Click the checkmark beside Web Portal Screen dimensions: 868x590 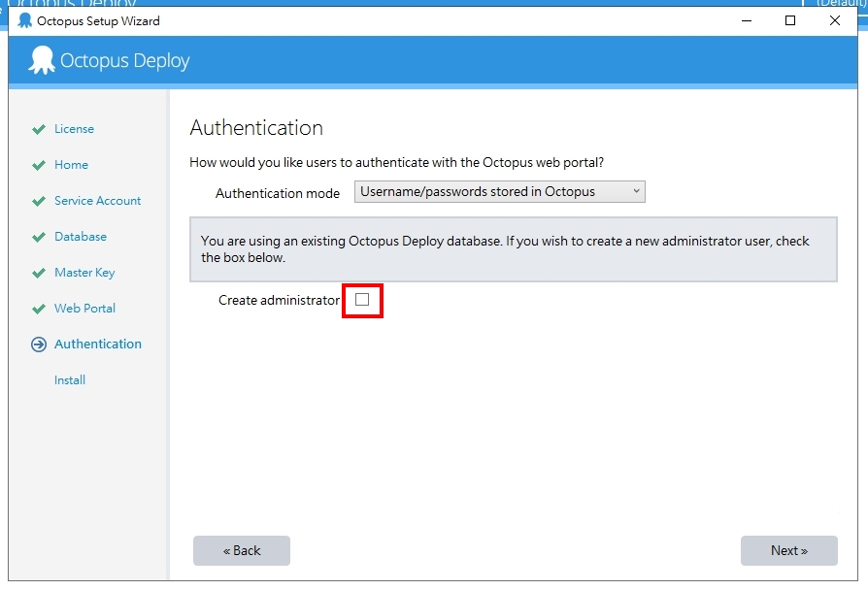(x=39, y=309)
